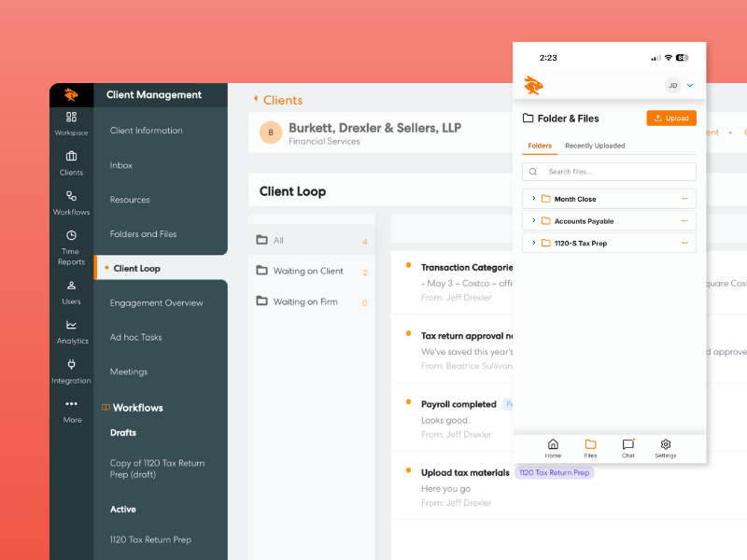Click the rabbit logo in mobile app header

[533, 86]
